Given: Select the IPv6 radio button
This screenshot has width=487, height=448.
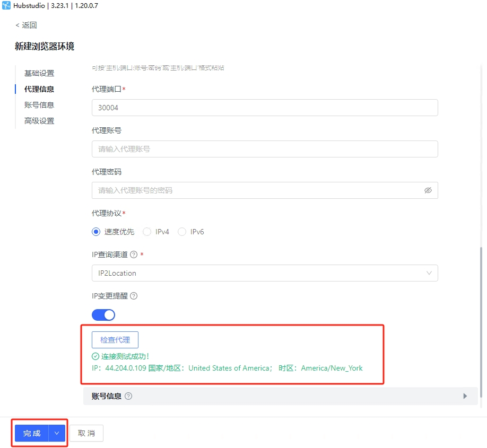Looking at the screenshot, I should click(182, 232).
